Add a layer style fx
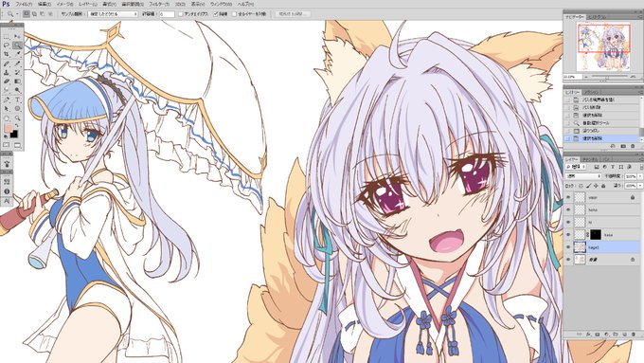 coord(588,335)
